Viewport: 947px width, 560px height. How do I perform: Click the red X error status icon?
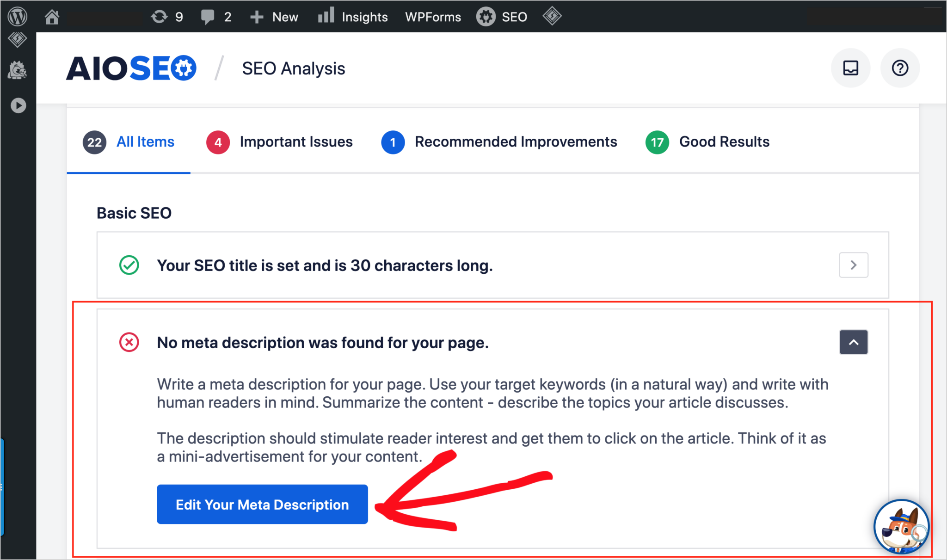[x=129, y=342]
